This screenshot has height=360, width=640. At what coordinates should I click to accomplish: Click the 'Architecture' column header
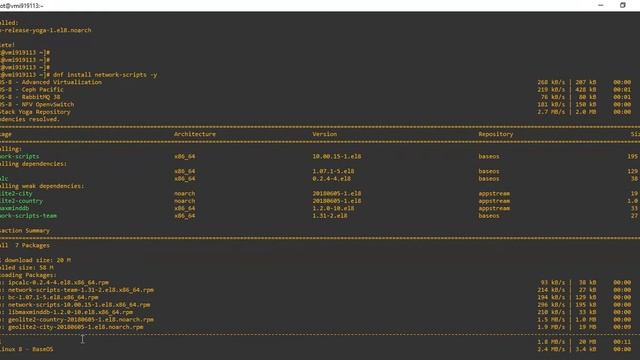[195, 134]
